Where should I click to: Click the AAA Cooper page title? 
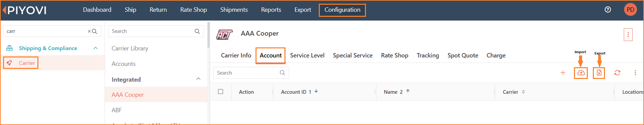tap(260, 33)
